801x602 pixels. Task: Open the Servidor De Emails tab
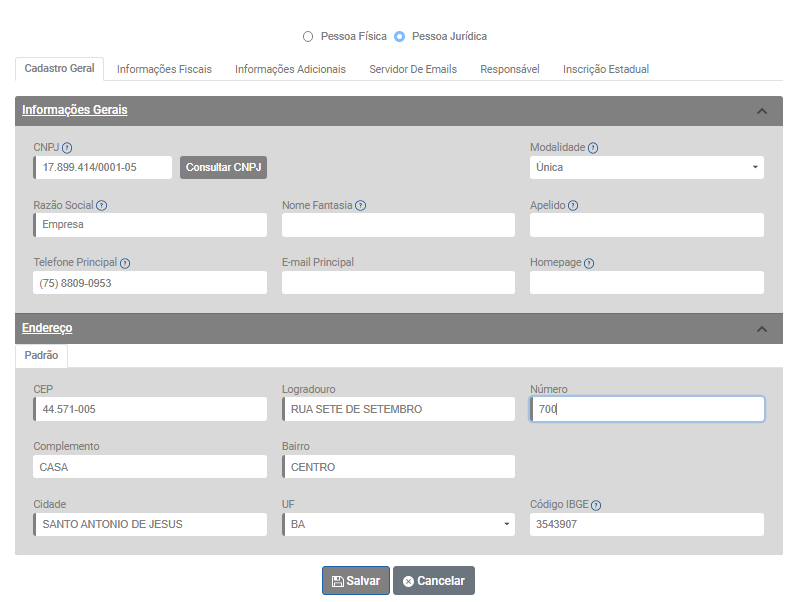point(413,69)
